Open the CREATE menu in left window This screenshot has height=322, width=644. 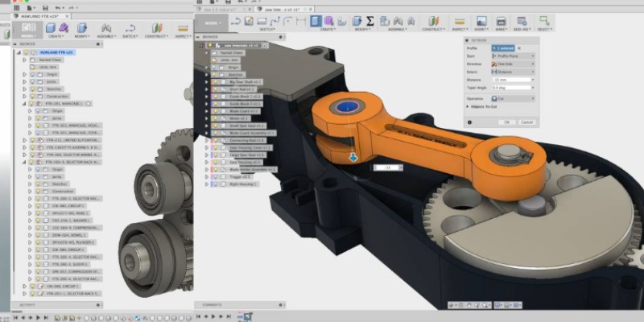[x=56, y=36]
